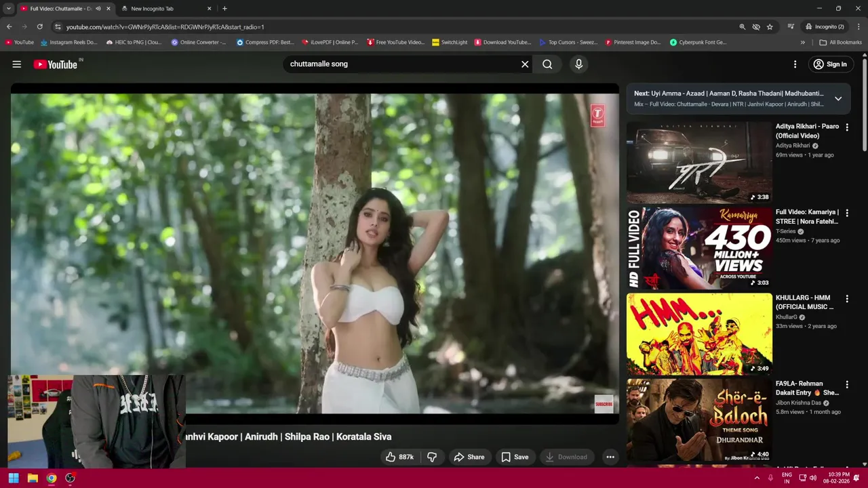This screenshot has width=868, height=488.
Task: Open options for Kamariya STREE video
Action: (846, 213)
